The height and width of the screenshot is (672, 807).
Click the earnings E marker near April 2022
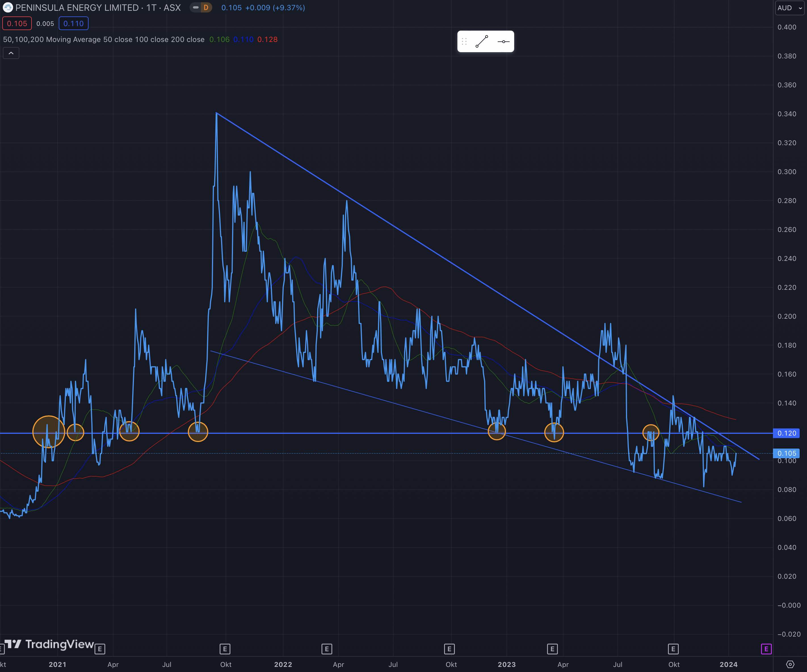click(327, 649)
